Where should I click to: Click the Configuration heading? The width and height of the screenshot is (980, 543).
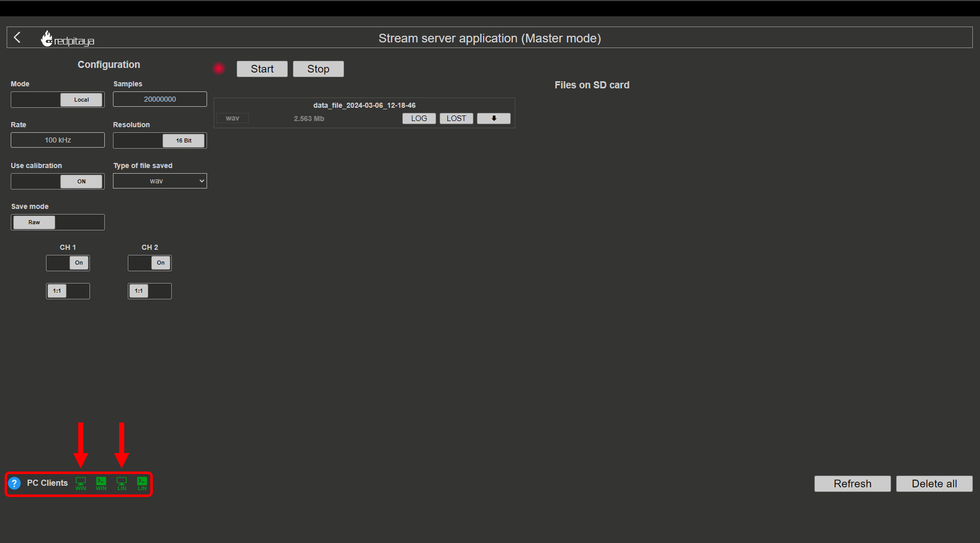[109, 65]
